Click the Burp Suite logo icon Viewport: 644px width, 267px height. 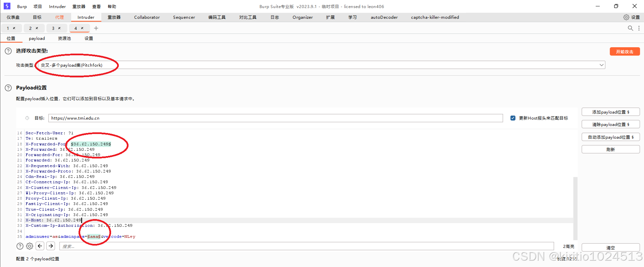pyautogui.click(x=7, y=6)
